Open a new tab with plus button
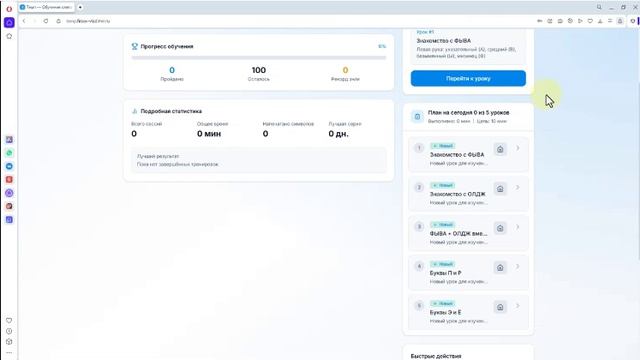Screen dimensions: 640x360 (80, 7)
